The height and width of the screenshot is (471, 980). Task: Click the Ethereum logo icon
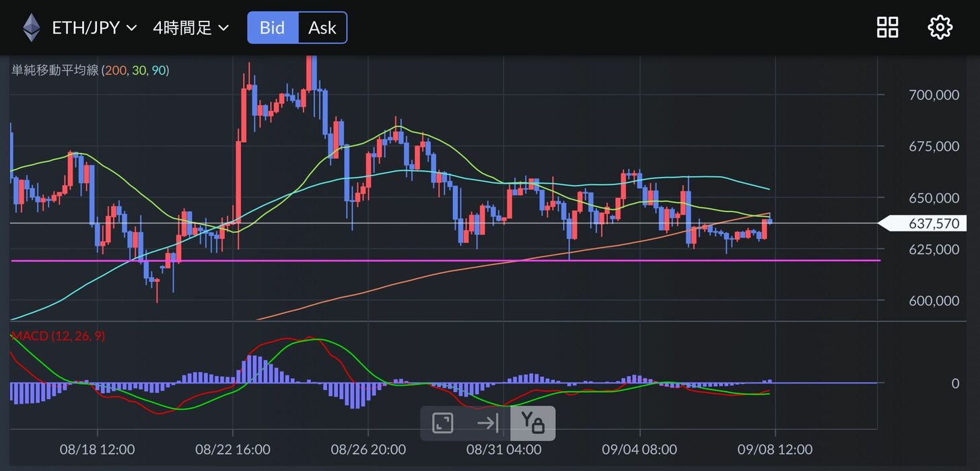click(x=31, y=28)
